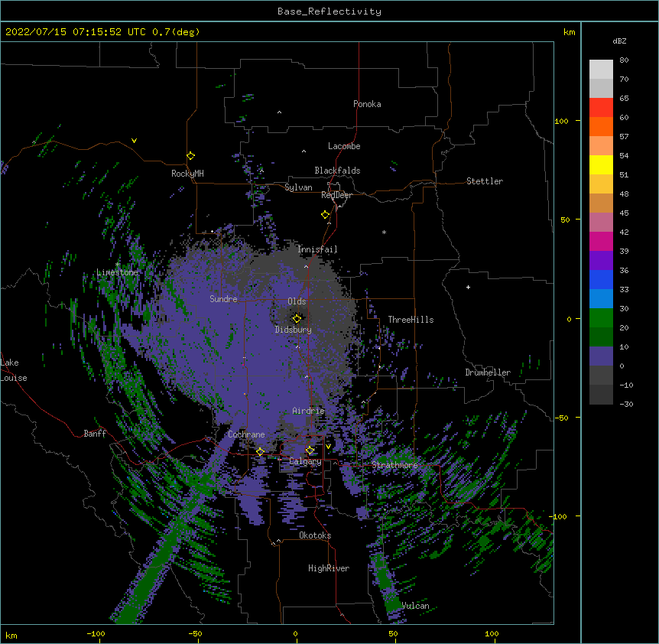Click the Innisfail label
This screenshot has height=644, width=659.
click(317, 249)
